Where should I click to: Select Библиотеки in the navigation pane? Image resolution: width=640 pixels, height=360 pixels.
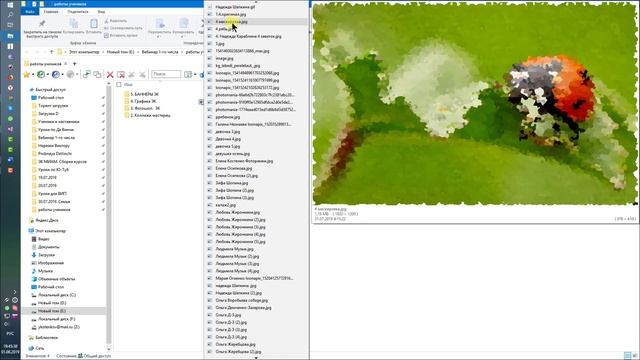click(46, 338)
